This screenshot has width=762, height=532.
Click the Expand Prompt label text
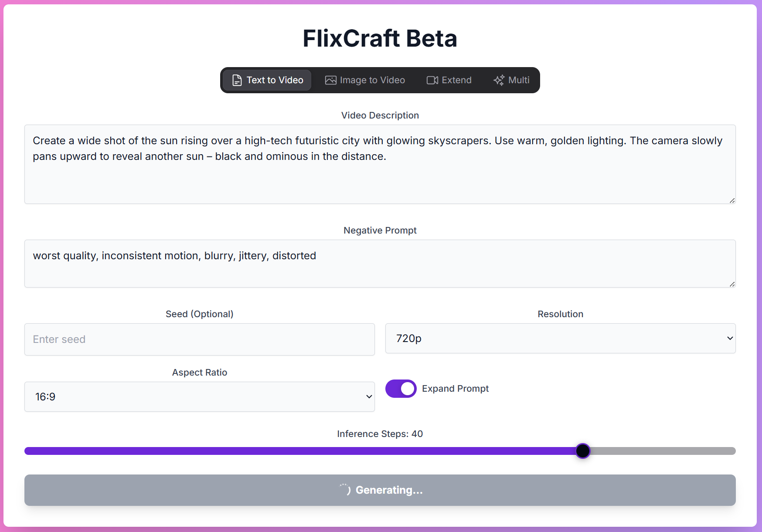point(455,389)
